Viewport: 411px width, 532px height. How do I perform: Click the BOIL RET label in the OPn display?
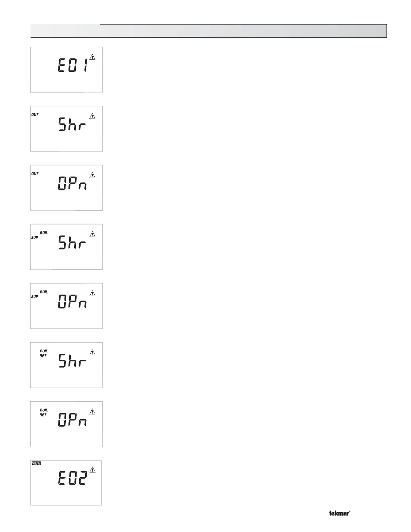[44, 412]
